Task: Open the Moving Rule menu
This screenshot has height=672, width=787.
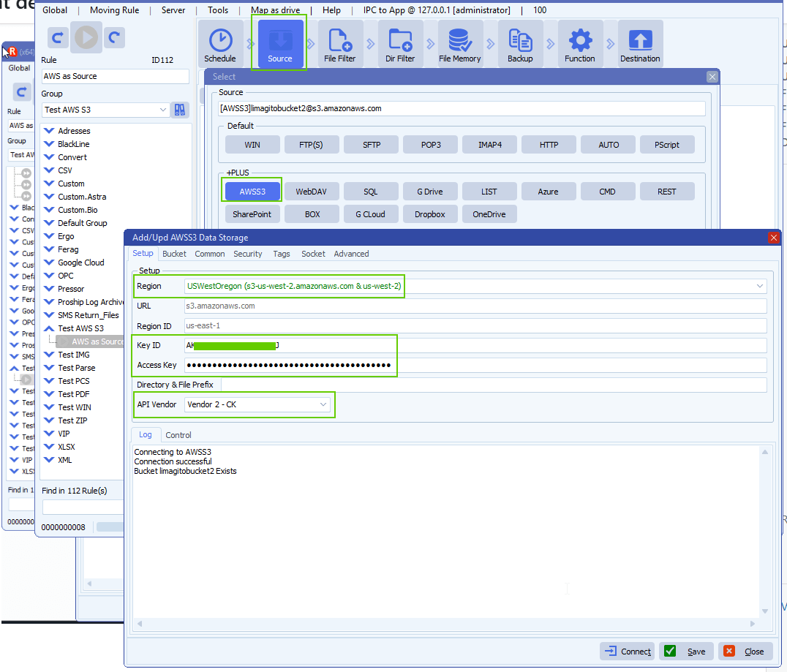Action: tap(114, 10)
